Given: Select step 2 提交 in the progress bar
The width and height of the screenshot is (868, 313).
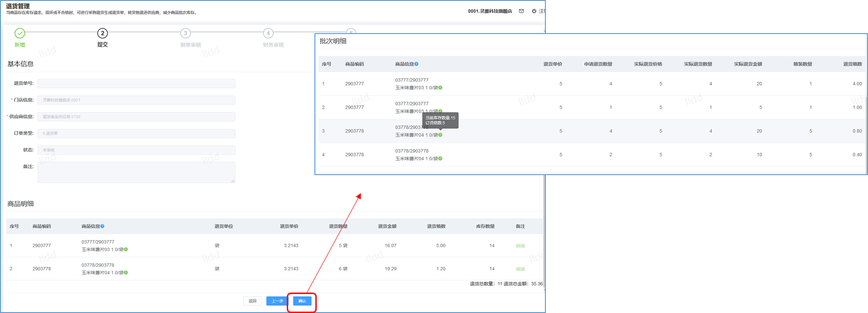Looking at the screenshot, I should point(103,33).
